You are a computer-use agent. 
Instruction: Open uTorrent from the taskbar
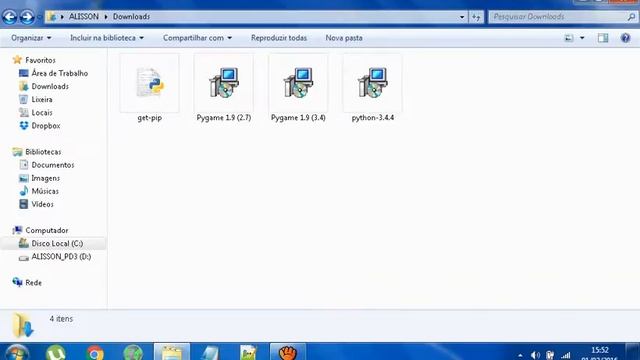click(x=56, y=353)
